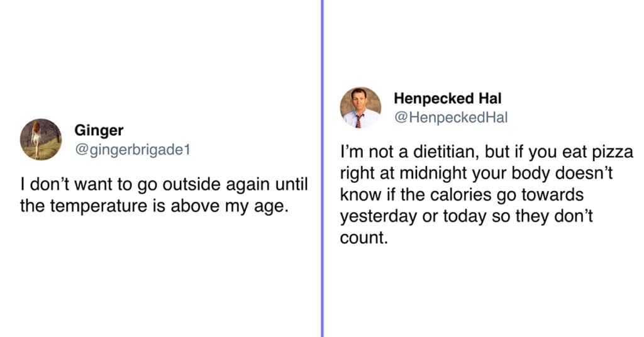
Task: Open Ginger's profile picture
Action: (x=41, y=140)
